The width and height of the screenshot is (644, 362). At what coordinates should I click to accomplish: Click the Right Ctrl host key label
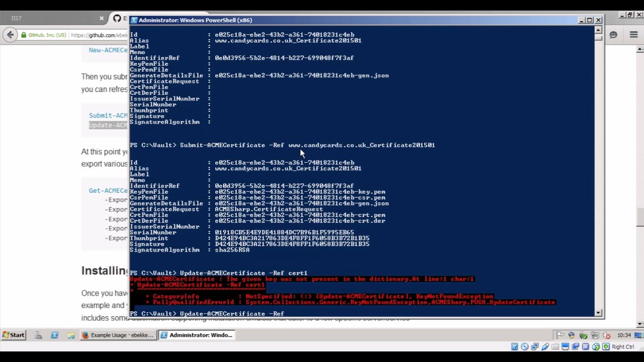(623, 346)
